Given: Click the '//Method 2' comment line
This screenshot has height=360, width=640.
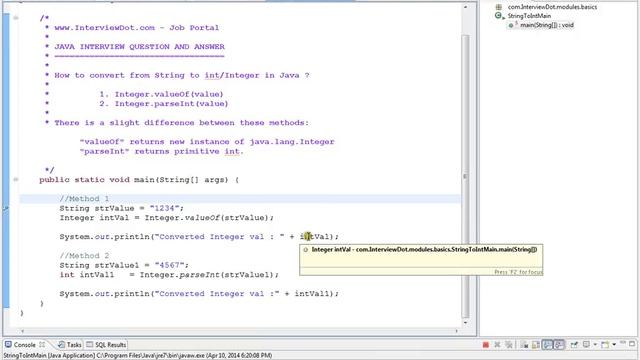Looking at the screenshot, I should click(x=84, y=256).
